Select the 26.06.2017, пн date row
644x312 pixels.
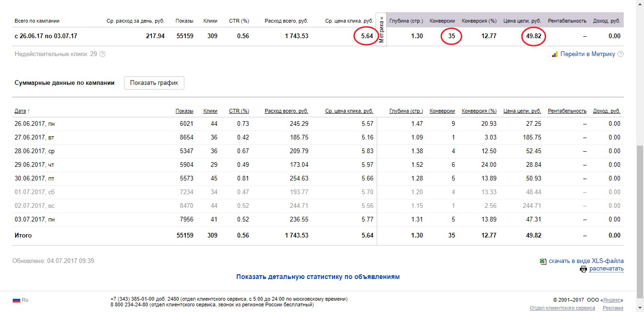click(x=318, y=123)
